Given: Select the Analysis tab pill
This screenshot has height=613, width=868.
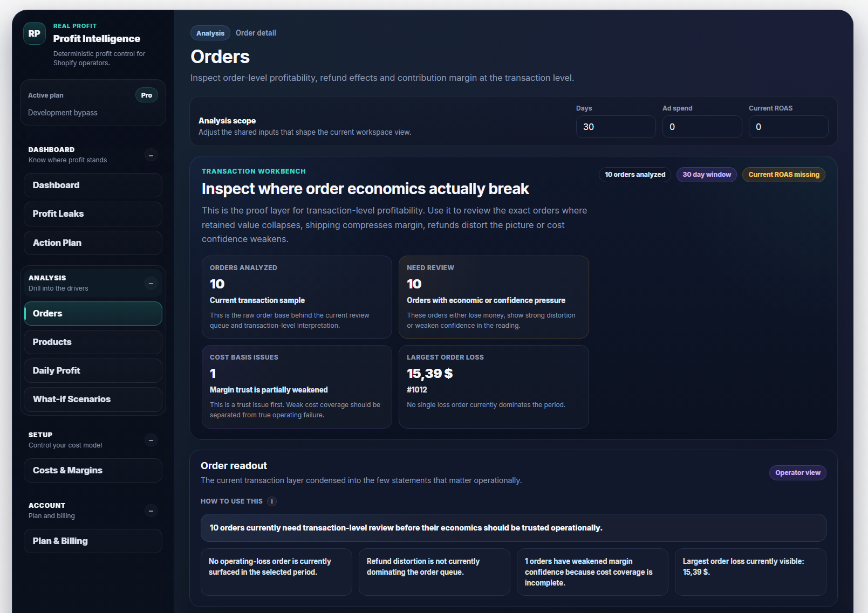Looking at the screenshot, I should coord(210,33).
